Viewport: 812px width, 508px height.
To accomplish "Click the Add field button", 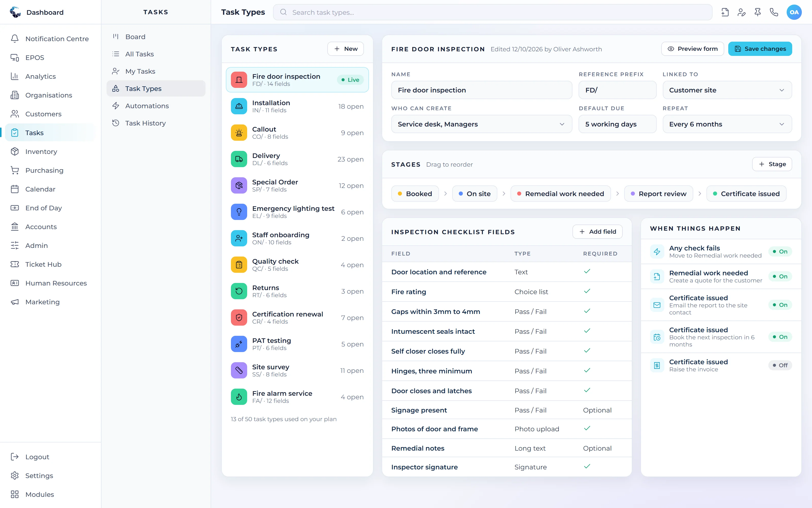I will pos(597,231).
